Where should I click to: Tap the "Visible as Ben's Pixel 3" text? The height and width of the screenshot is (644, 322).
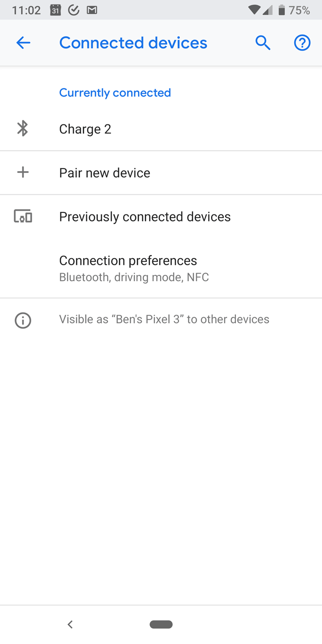pyautogui.click(x=164, y=320)
